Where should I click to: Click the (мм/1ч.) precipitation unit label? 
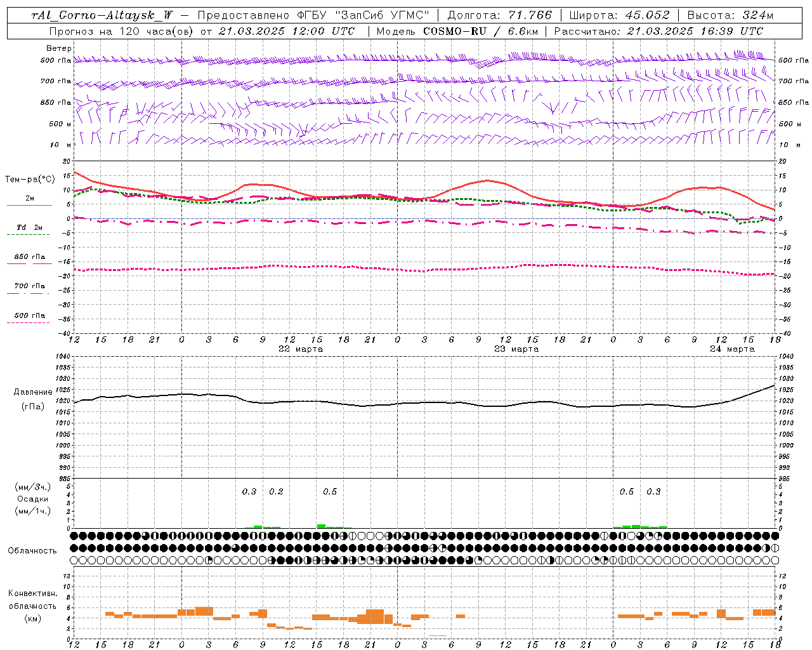[x=32, y=510]
